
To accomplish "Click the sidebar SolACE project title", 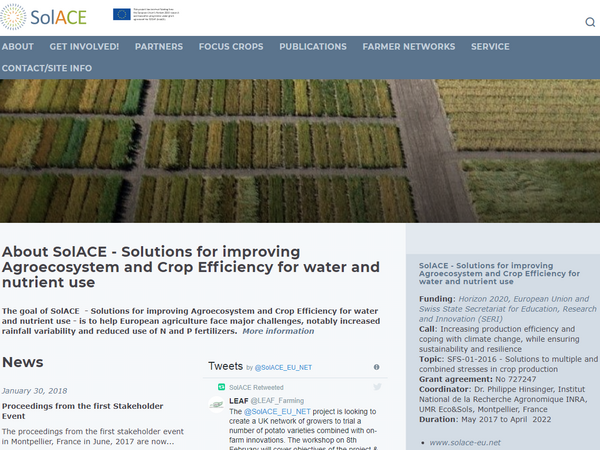I will coord(499,273).
